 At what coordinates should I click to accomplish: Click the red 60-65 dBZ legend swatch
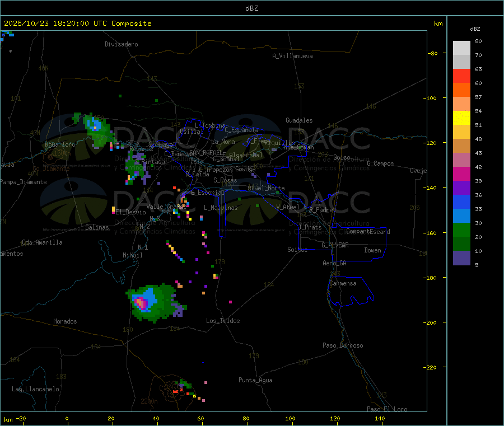[x=461, y=76]
